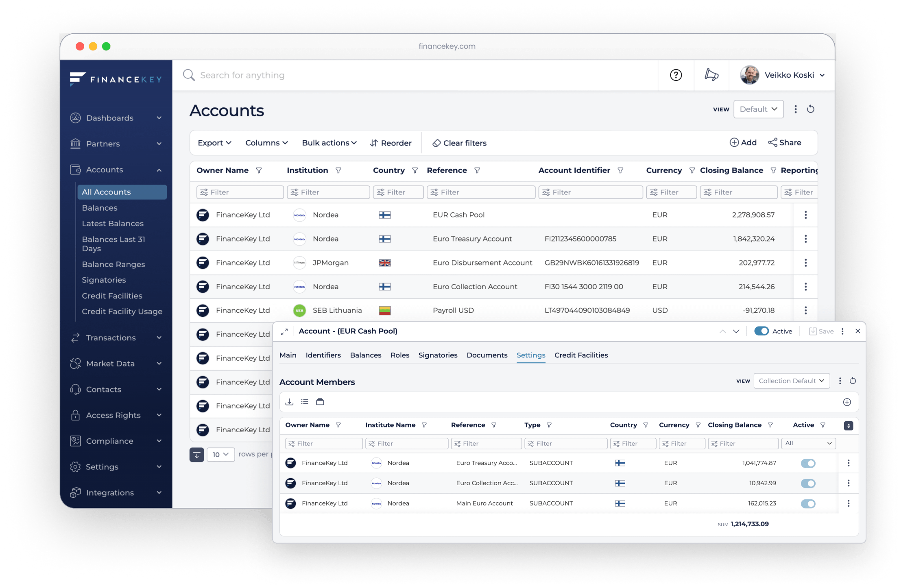The width and height of the screenshot is (899, 588).
Task: Filter icon on Owner Name column
Action: coord(259,170)
